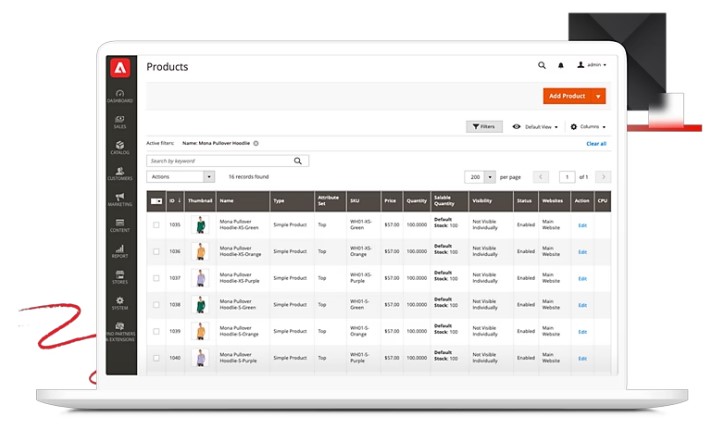Click the Add Product button

coord(567,96)
